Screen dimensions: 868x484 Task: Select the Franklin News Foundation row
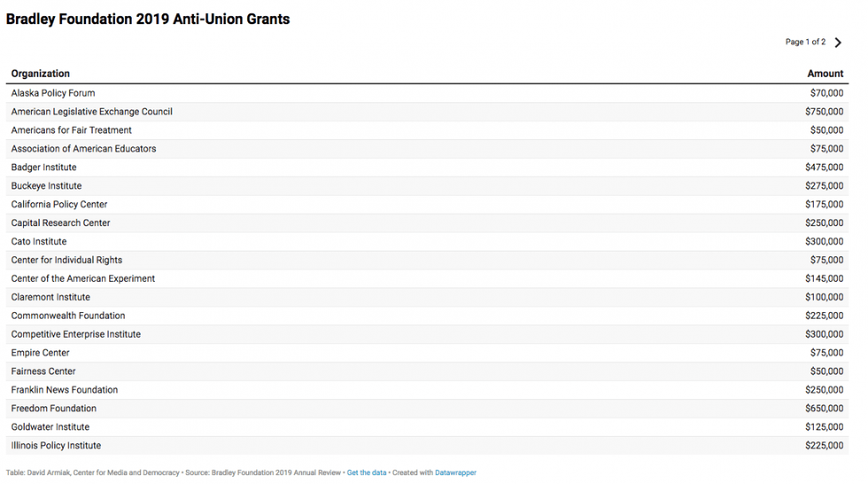[64, 390]
